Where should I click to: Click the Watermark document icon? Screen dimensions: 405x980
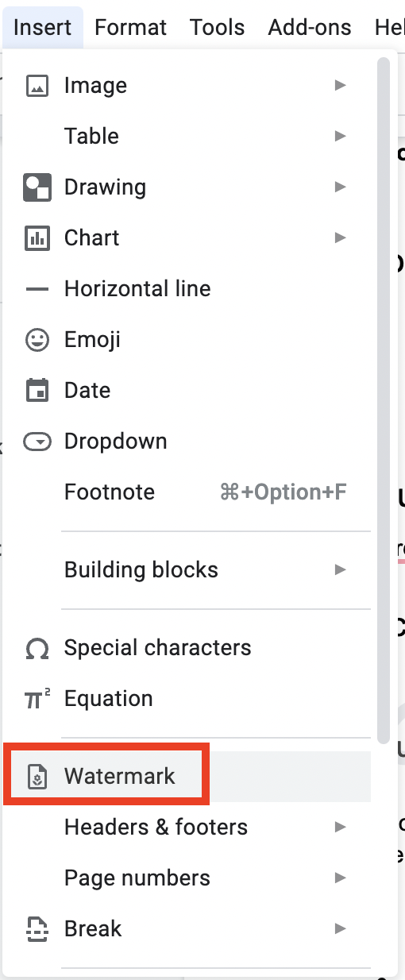(37, 777)
